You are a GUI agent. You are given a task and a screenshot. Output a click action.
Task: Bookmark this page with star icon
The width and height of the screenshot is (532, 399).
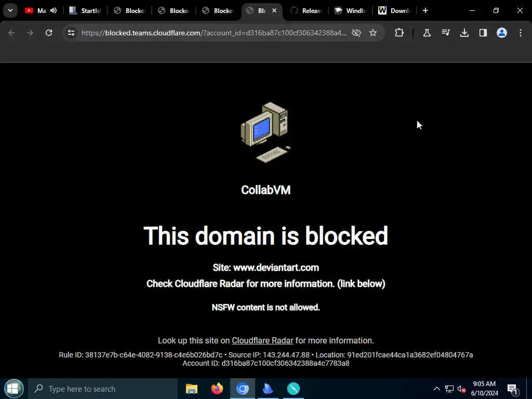373,33
